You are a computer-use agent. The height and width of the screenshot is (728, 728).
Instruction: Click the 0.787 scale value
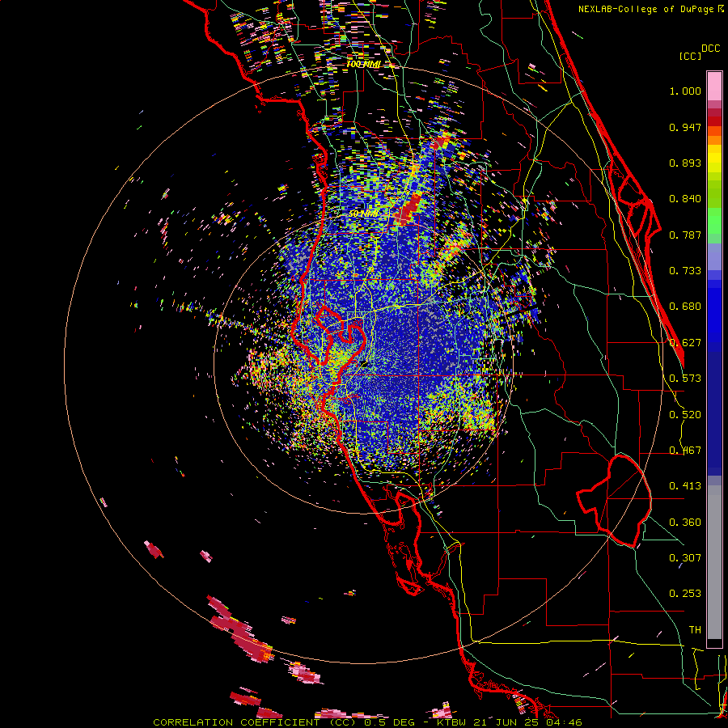coord(685,235)
